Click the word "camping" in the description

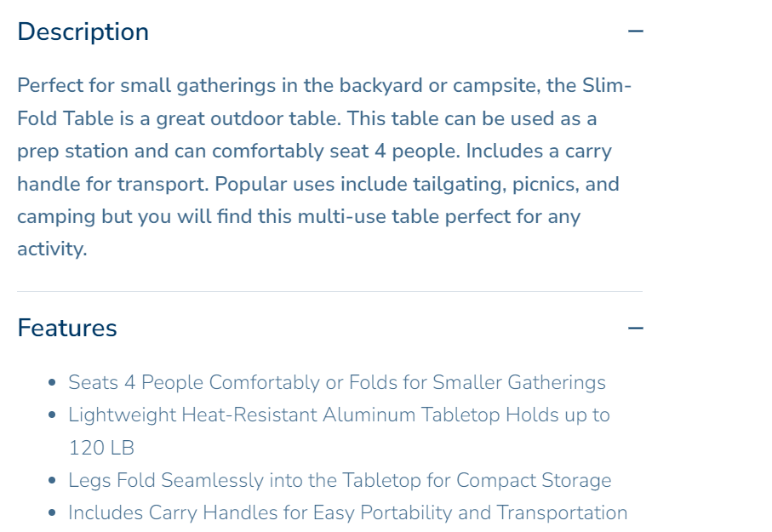click(x=56, y=216)
